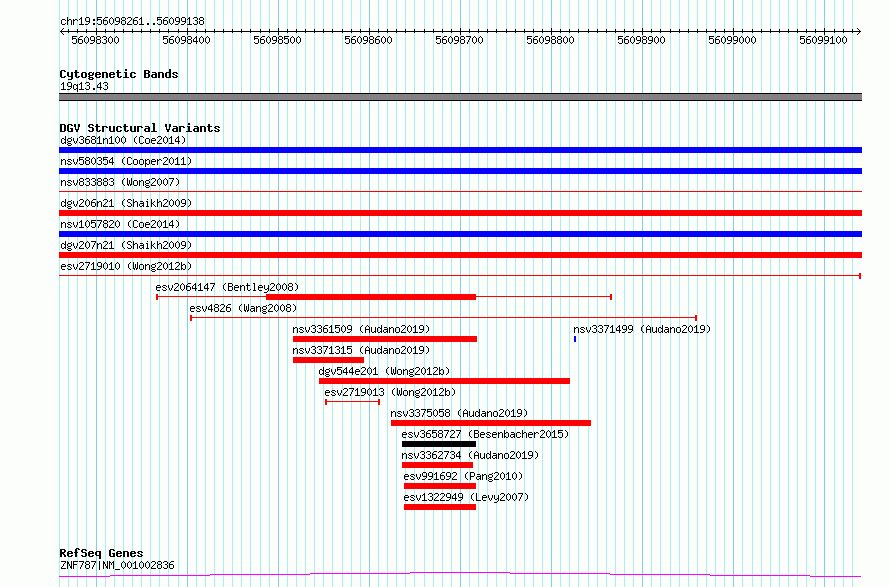Select the magenta ZNF787 gene line

(460, 575)
